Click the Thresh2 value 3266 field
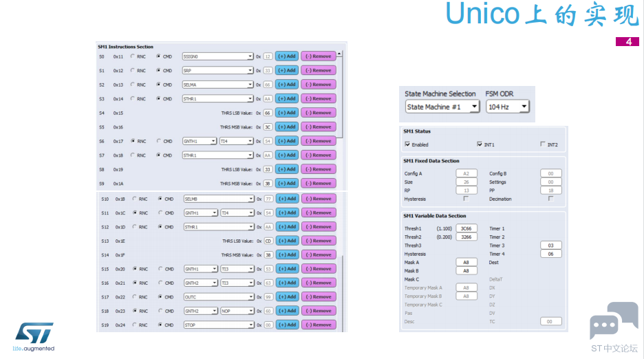 point(466,237)
